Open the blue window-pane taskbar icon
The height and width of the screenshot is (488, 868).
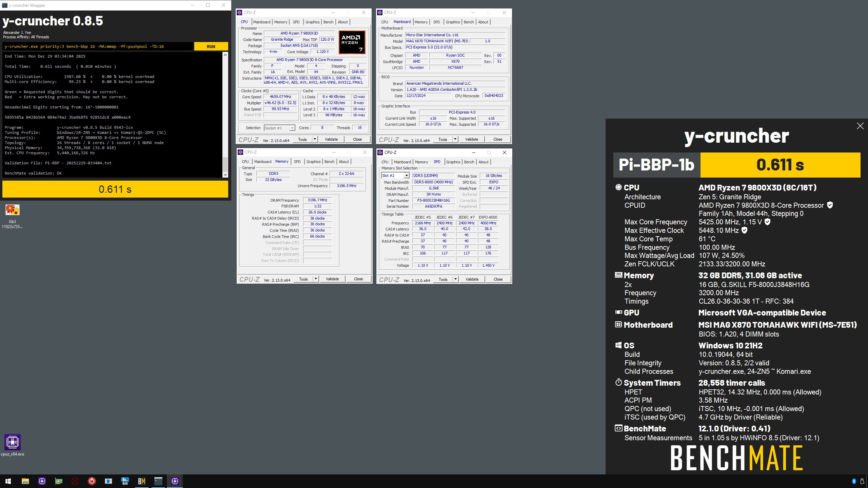point(108,481)
